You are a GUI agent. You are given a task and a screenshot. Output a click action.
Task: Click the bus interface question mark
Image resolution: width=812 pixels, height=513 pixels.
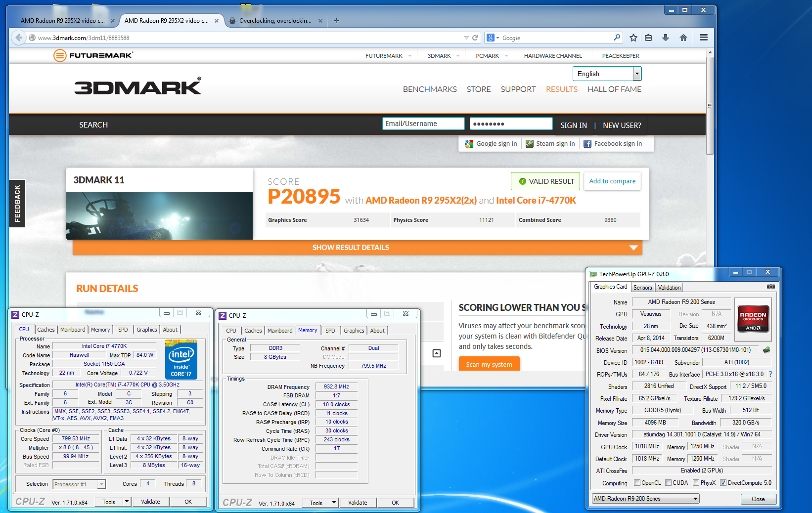tap(770, 374)
